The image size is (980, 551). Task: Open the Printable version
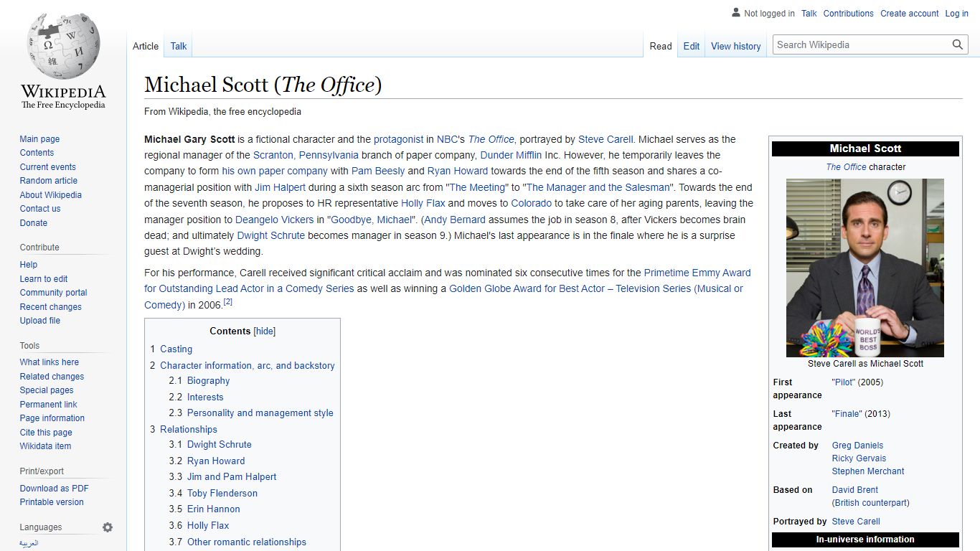[52, 502]
